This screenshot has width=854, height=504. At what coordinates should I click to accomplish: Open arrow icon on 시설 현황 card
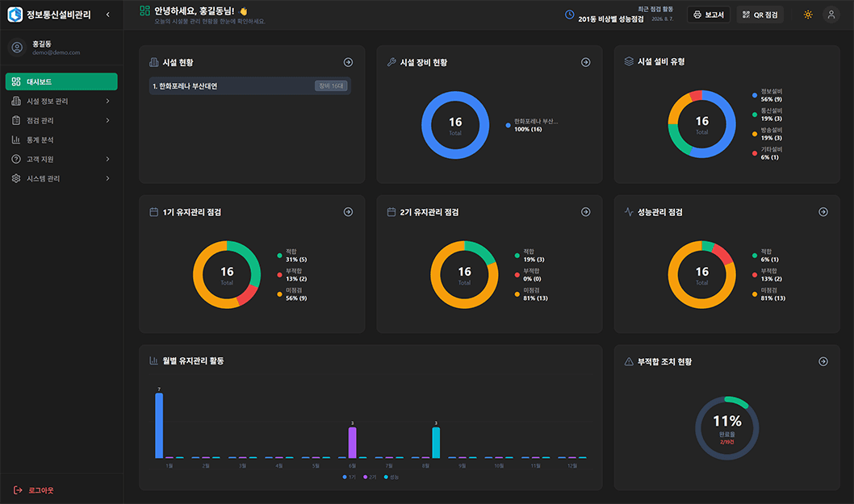[348, 63]
